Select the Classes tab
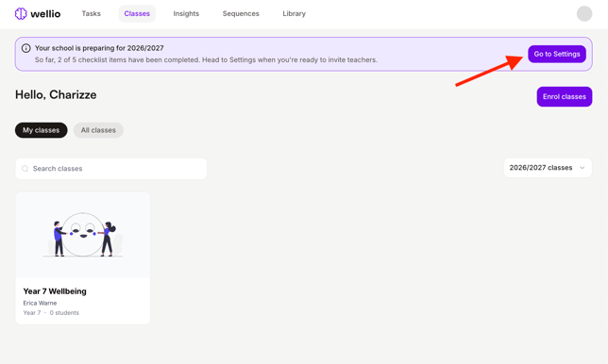The width and height of the screenshot is (608, 364). (x=137, y=13)
